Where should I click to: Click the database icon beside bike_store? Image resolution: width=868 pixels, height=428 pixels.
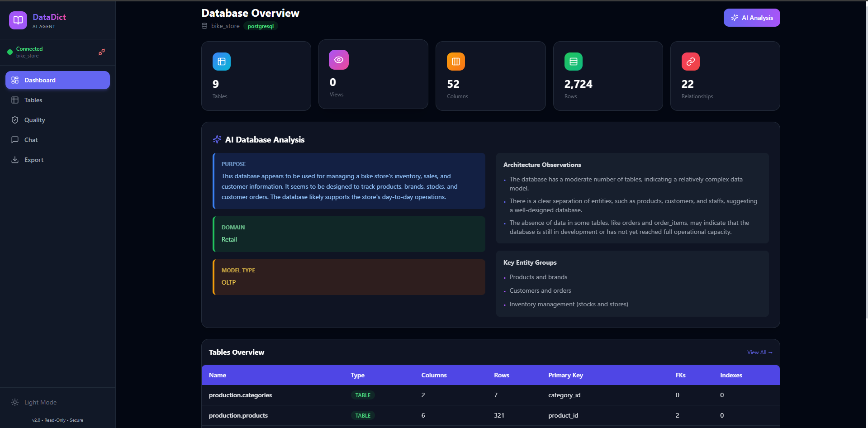click(204, 26)
